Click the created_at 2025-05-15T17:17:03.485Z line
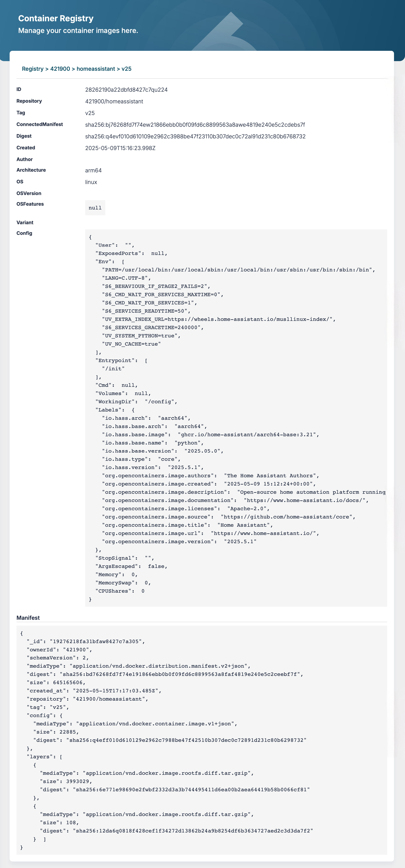Viewport: 405px width, 868px height. click(x=94, y=691)
